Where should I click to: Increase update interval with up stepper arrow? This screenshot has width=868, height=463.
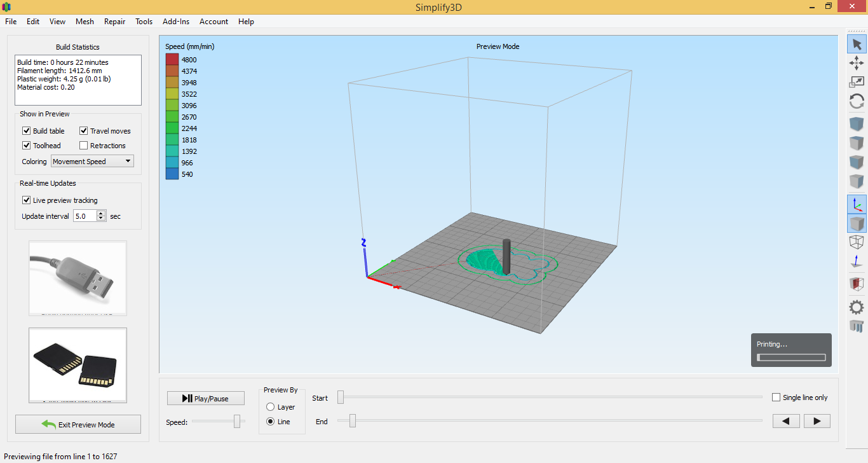[101, 213]
